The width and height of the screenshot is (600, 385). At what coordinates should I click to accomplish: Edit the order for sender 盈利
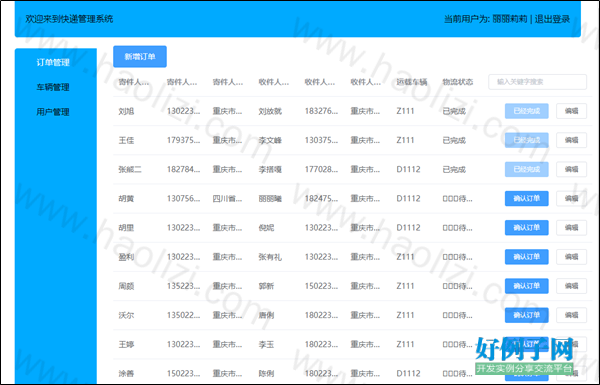click(x=571, y=257)
